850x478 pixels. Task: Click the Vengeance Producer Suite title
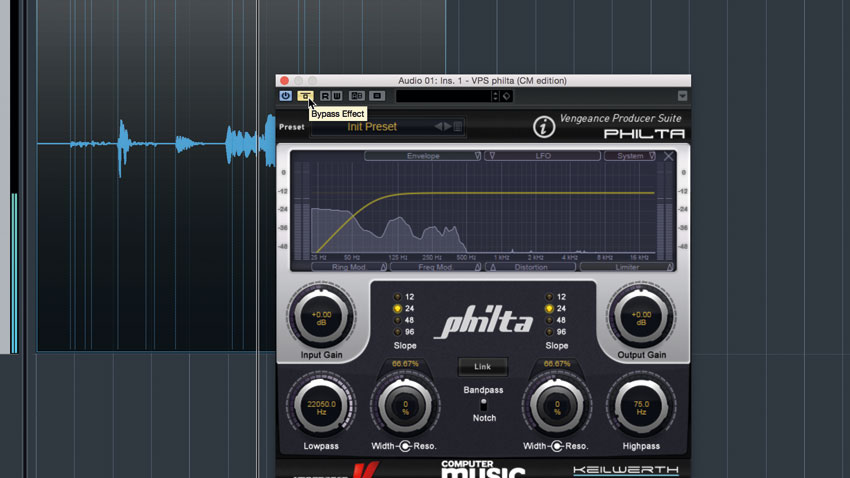point(620,118)
